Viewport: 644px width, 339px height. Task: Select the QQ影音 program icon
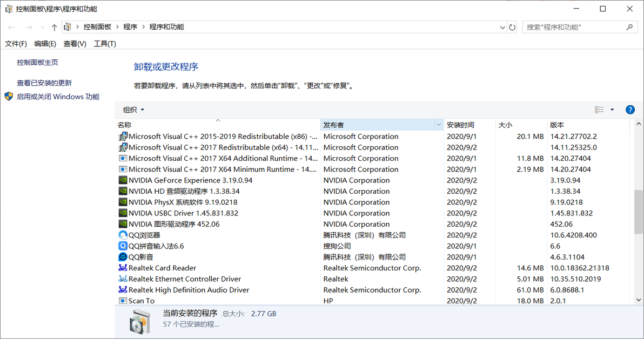[122, 257]
